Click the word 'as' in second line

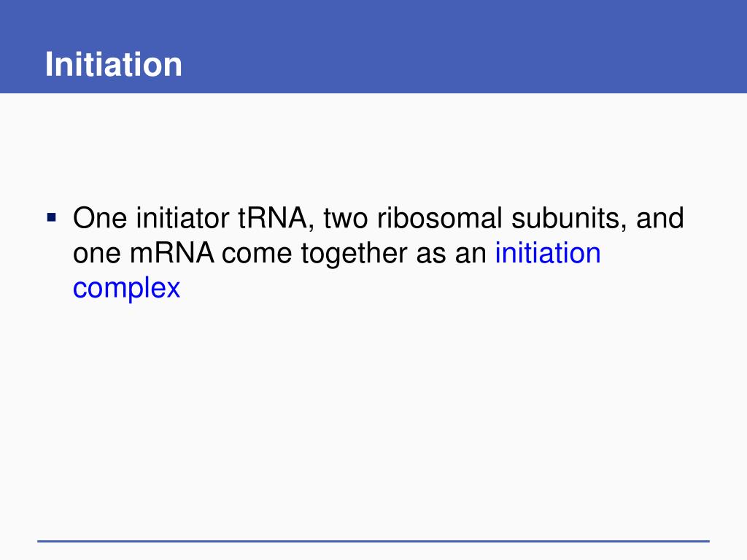[431, 254]
